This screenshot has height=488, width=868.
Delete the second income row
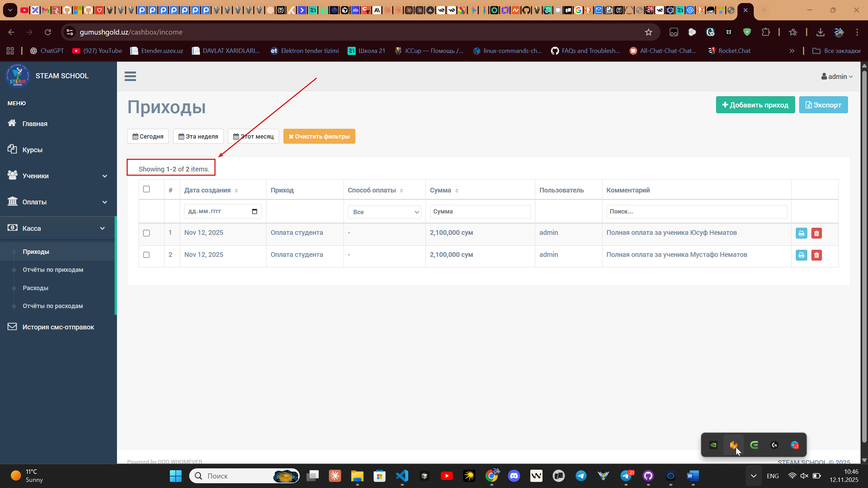[816, 255]
